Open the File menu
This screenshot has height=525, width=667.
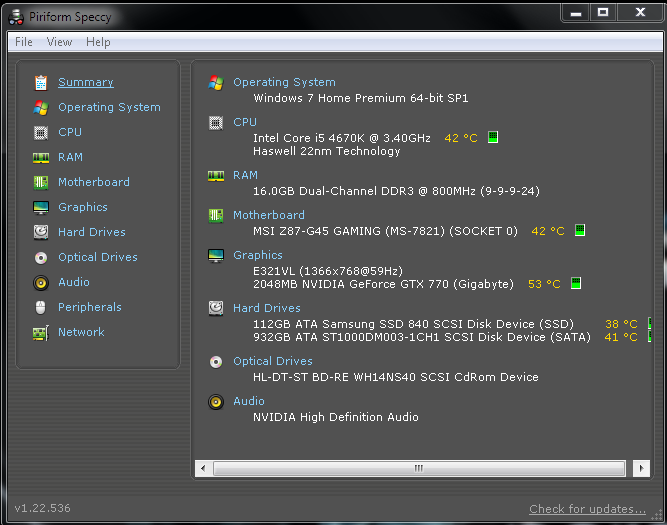pos(24,42)
